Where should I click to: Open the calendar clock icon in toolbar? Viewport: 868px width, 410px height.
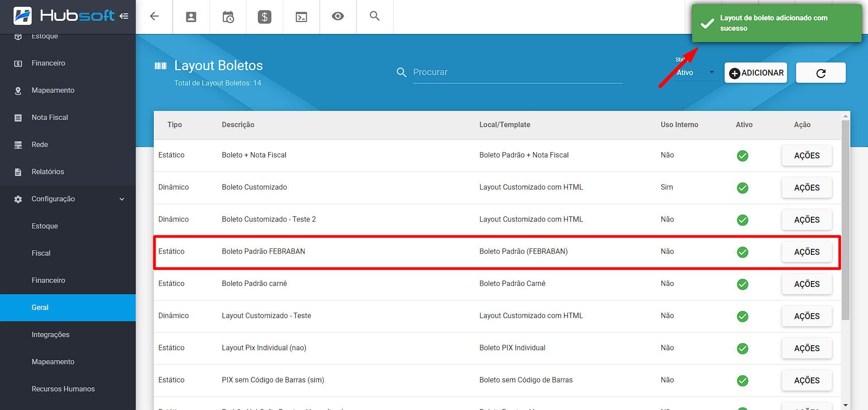click(x=228, y=17)
